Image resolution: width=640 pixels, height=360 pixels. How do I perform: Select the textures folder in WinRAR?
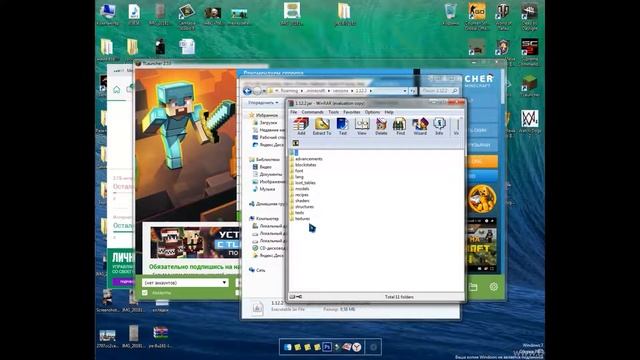[300, 219]
